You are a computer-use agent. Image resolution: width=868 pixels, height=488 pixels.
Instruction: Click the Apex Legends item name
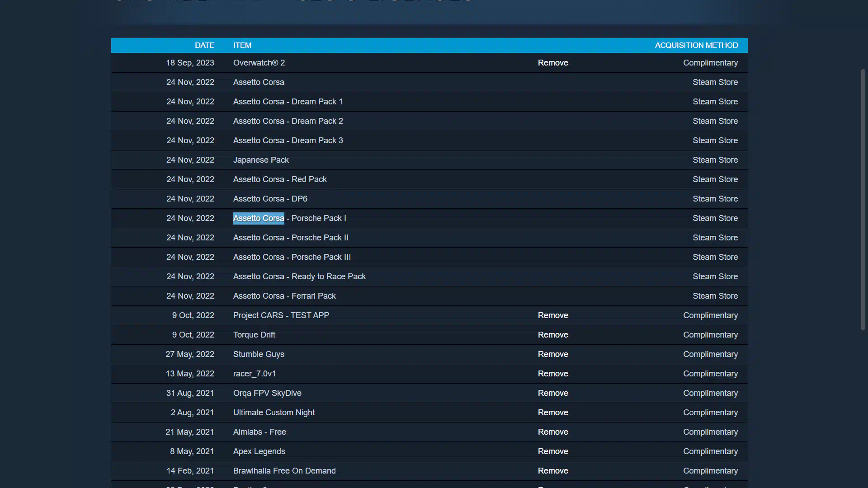click(259, 451)
